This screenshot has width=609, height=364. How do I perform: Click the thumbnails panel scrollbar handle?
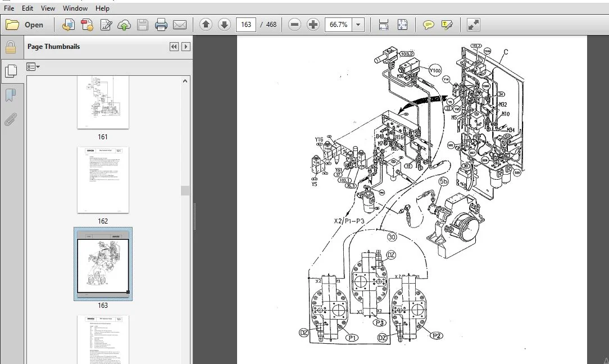tap(185, 190)
